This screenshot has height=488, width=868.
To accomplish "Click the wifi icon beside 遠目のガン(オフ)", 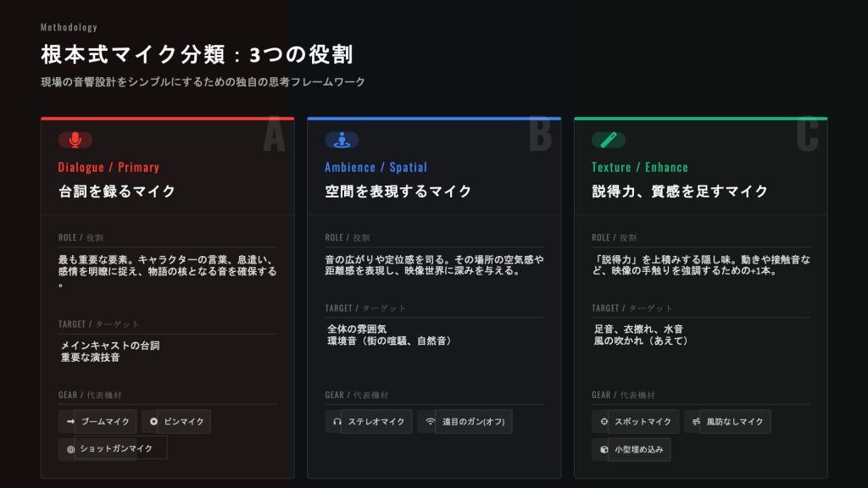I will pyautogui.click(x=430, y=421).
